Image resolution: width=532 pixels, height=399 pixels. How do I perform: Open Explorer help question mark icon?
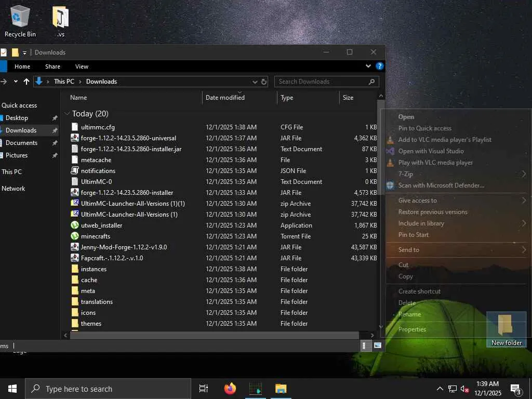click(380, 66)
